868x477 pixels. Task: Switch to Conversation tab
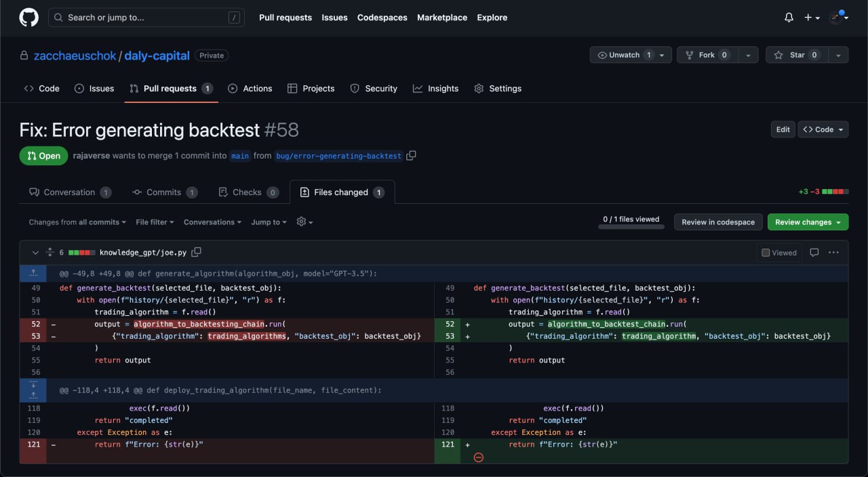click(70, 192)
